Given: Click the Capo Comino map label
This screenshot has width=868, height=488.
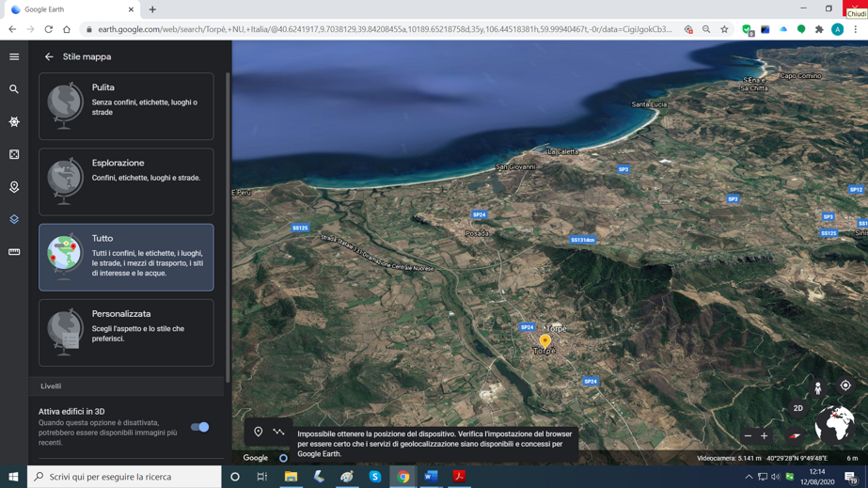Looking at the screenshot, I should tap(800, 76).
